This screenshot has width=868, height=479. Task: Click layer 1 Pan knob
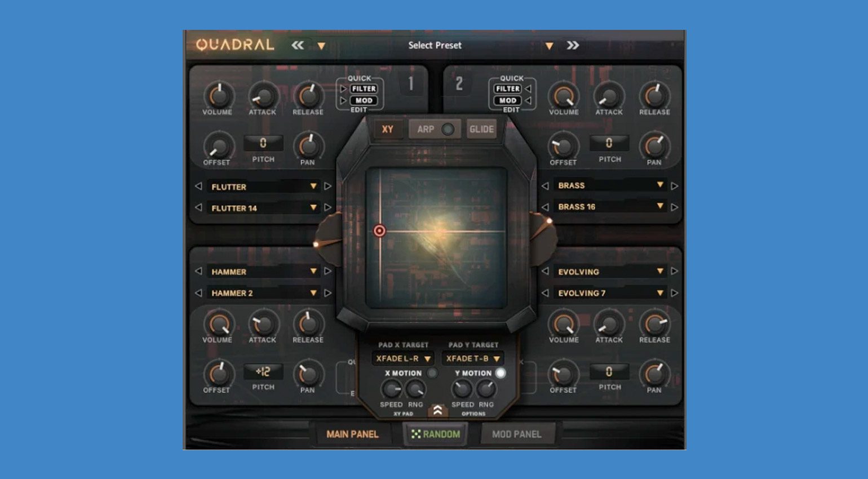pyautogui.click(x=308, y=146)
